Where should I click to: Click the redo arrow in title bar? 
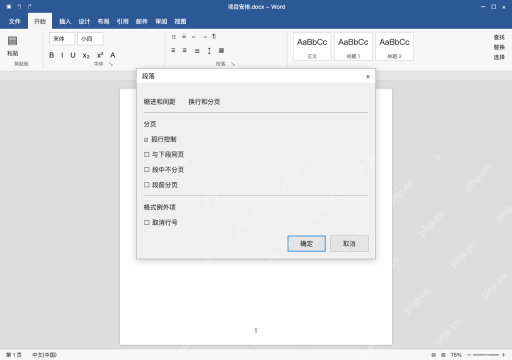click(x=29, y=7)
